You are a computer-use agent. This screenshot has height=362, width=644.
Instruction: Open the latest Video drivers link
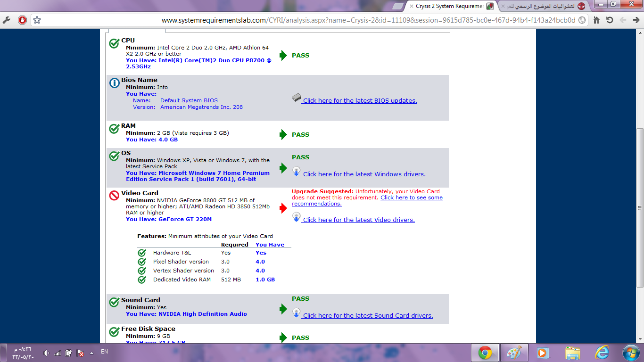click(x=359, y=220)
